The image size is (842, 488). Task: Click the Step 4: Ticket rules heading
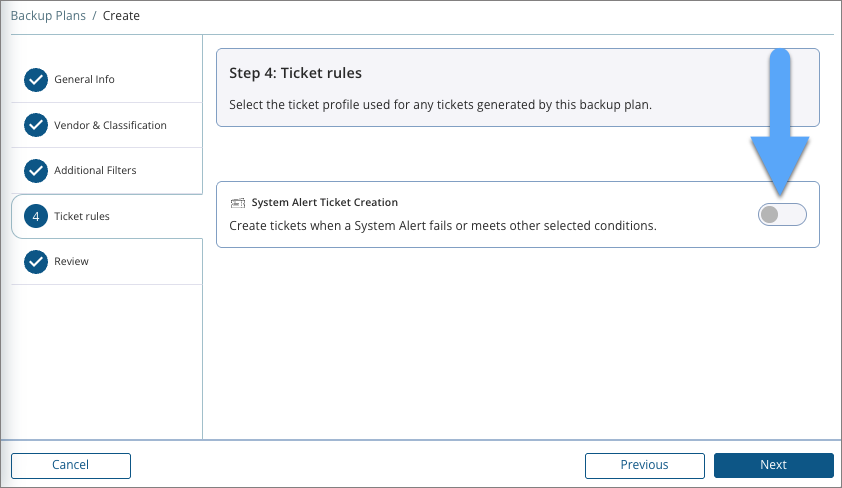[295, 73]
